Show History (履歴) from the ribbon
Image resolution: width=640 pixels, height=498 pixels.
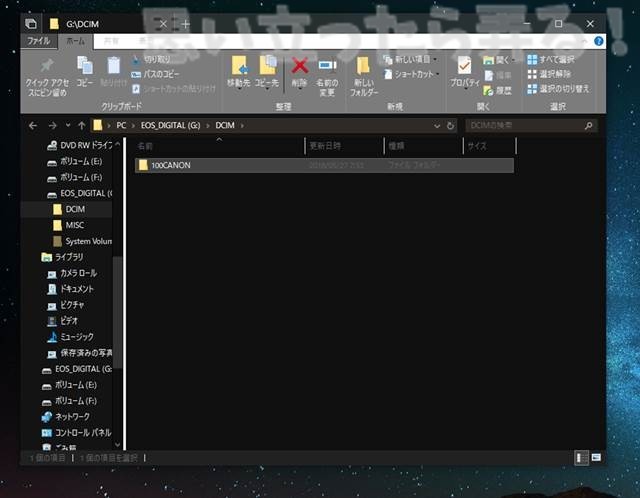[x=498, y=90]
